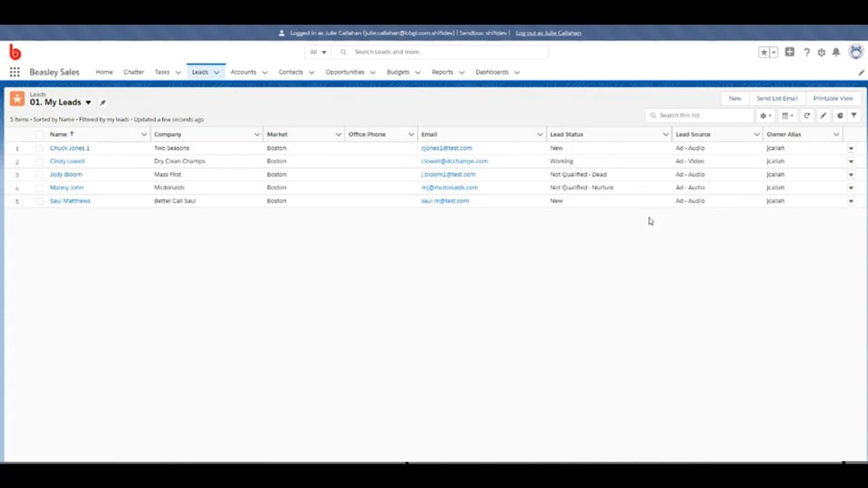Open the Cindy Lowell lead record
Screen dimensions: 868x488
click(67, 161)
